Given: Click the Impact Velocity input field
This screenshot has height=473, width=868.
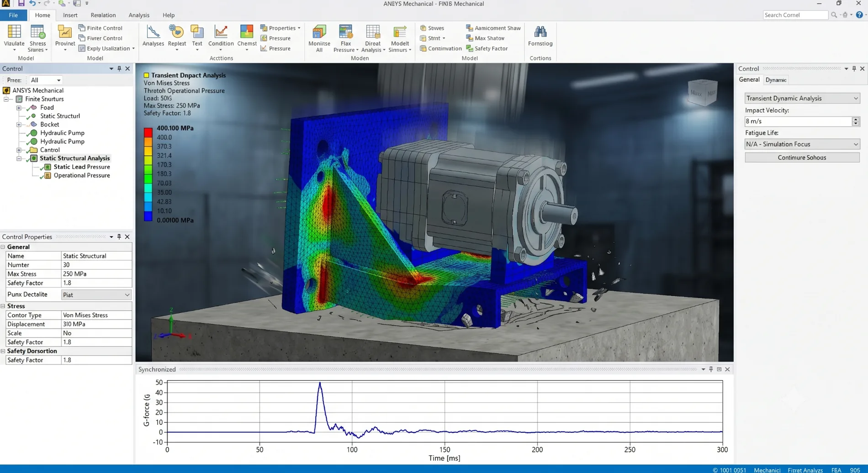Looking at the screenshot, I should click(798, 121).
